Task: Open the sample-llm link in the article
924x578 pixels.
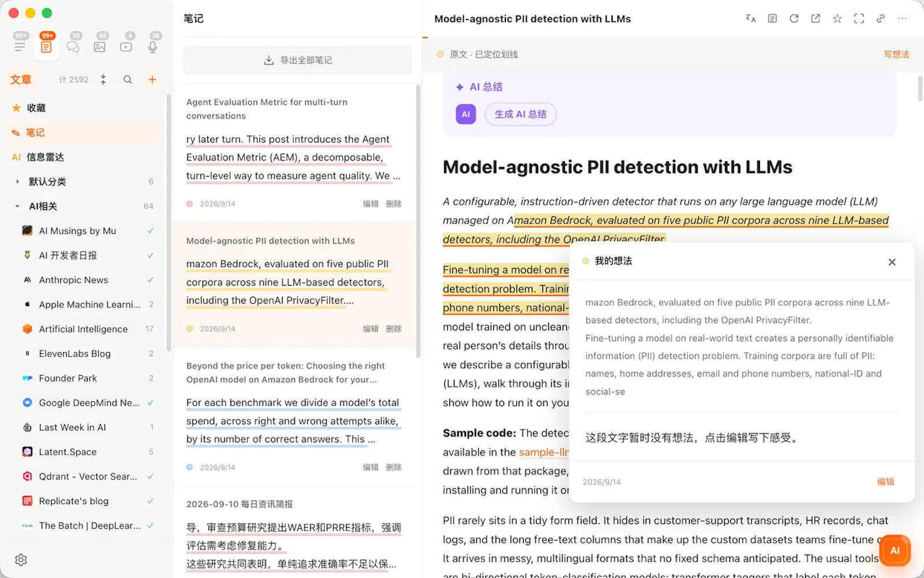Action: [543, 452]
